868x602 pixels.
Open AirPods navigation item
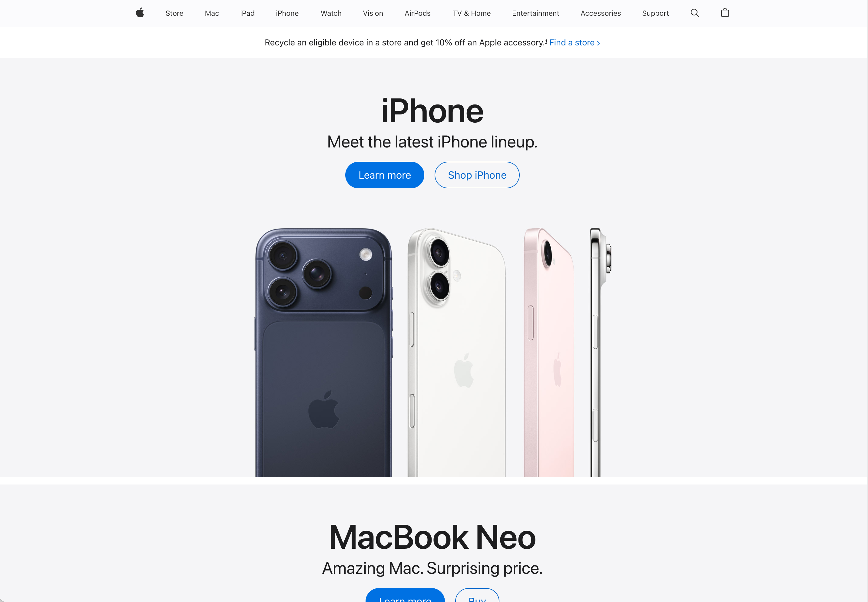point(417,13)
